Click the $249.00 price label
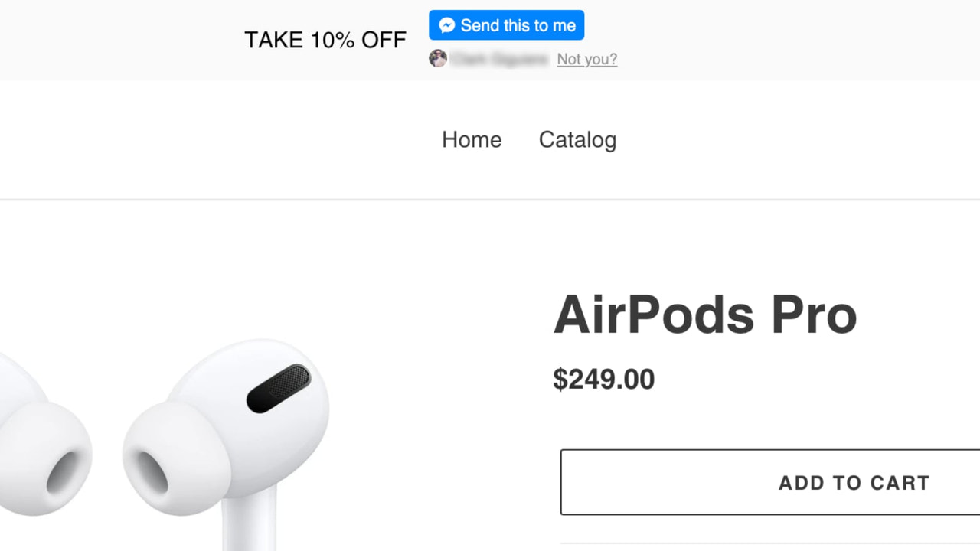The width and height of the screenshot is (980, 551). coord(604,379)
